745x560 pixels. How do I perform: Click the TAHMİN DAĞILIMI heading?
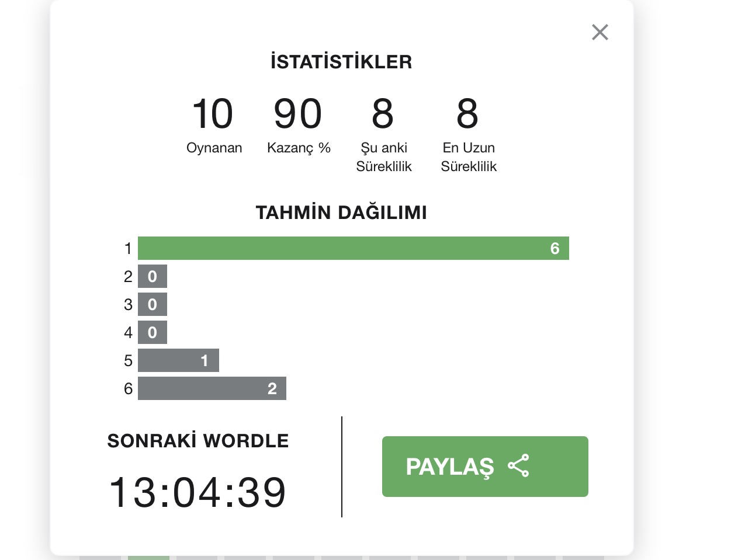(341, 213)
